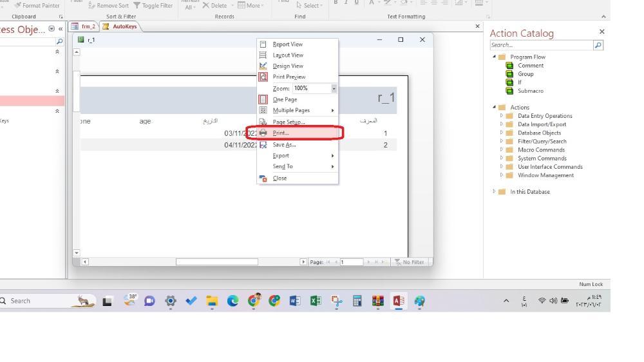Screen dimensions: 644x362
Task: Click the Delete X ribbon icon
Action: pyautogui.click(x=206, y=5)
